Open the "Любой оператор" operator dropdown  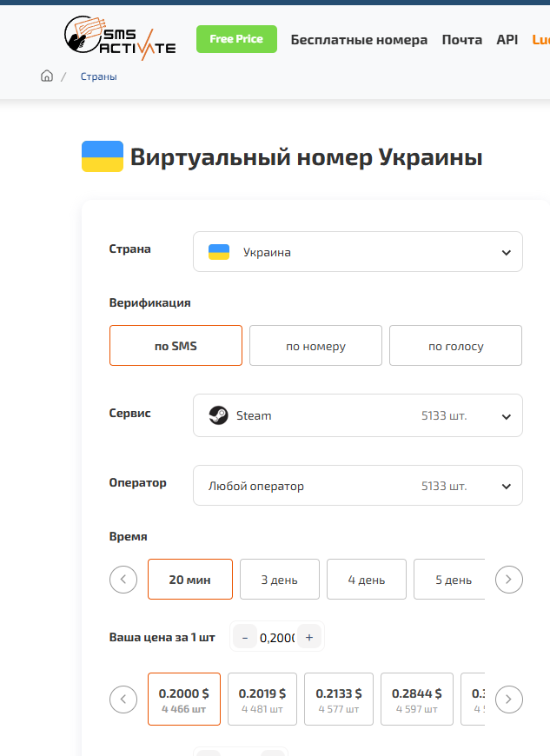point(357,486)
